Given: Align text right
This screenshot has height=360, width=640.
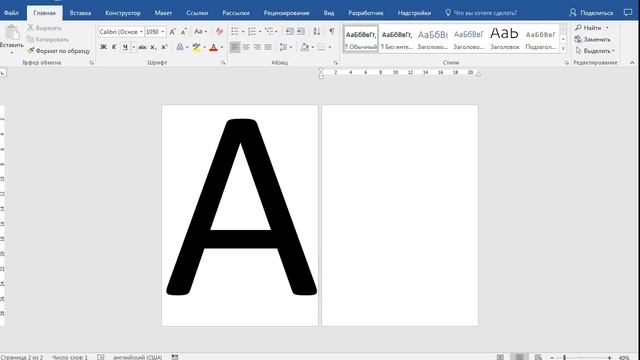Looking at the screenshot, I should click(x=257, y=47).
